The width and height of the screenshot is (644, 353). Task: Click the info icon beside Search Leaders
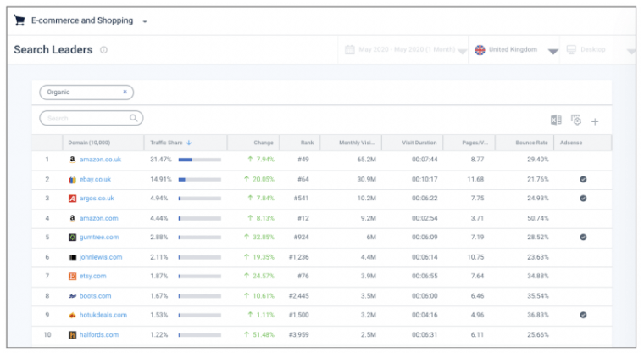(104, 50)
